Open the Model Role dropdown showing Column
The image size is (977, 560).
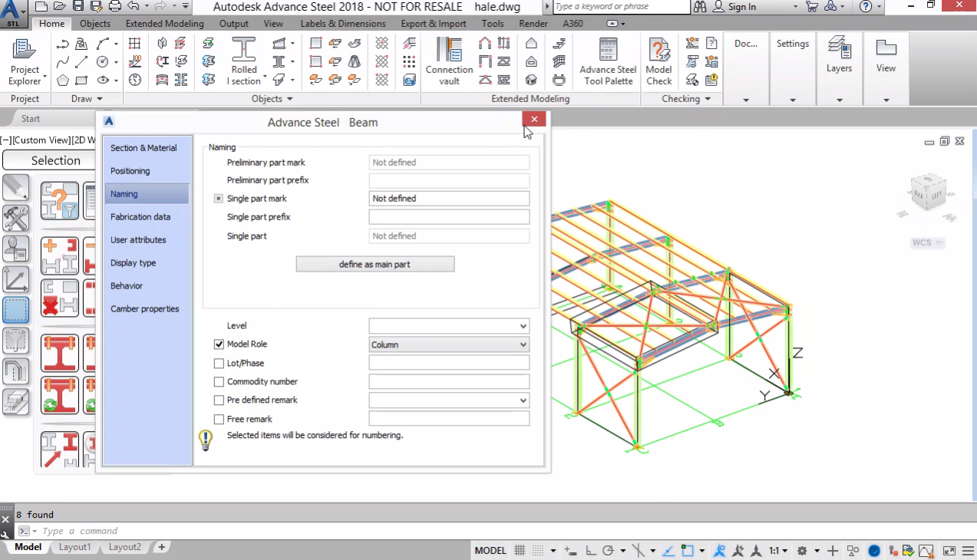(x=449, y=344)
